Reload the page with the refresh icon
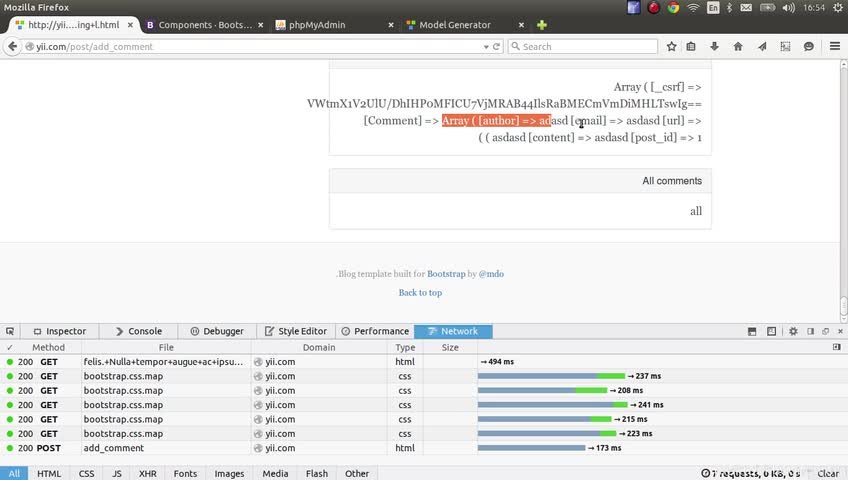The width and height of the screenshot is (848, 480). pos(496,46)
